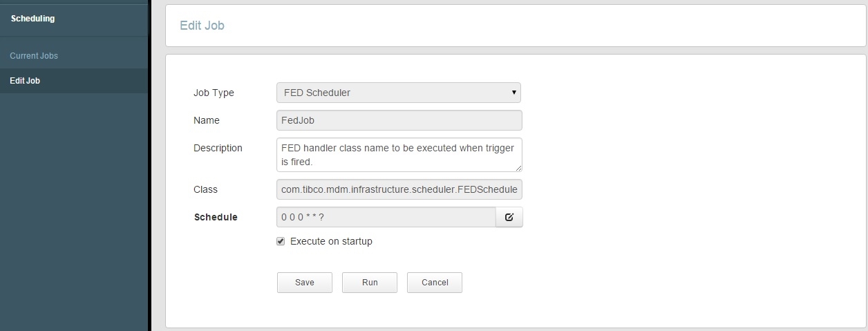Select Edit Job in the sidebar

pos(25,81)
